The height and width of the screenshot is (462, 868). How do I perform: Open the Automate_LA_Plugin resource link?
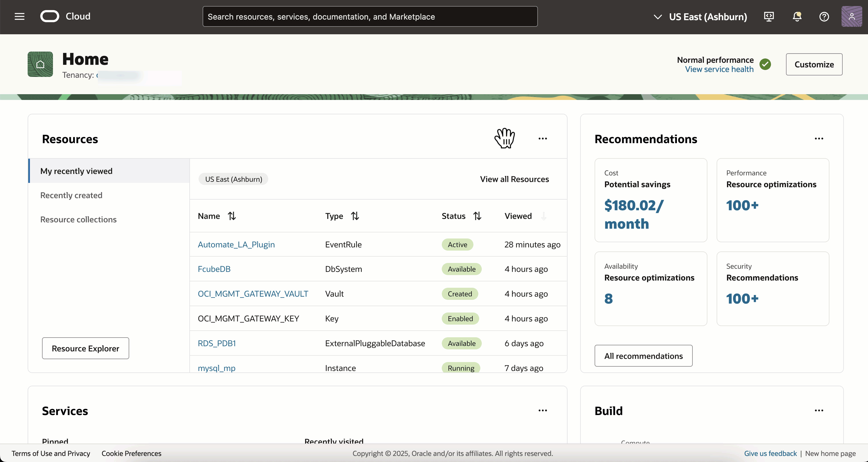pos(236,245)
